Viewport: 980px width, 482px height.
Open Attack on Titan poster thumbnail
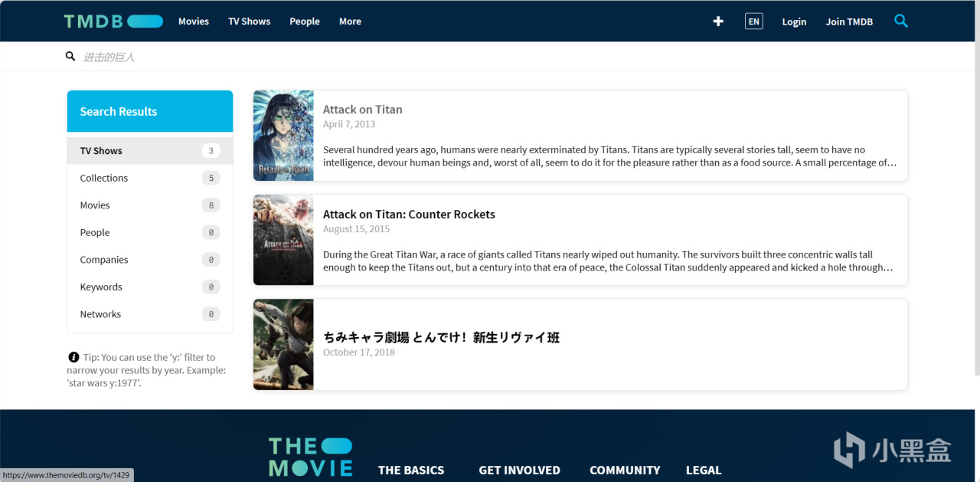point(283,136)
